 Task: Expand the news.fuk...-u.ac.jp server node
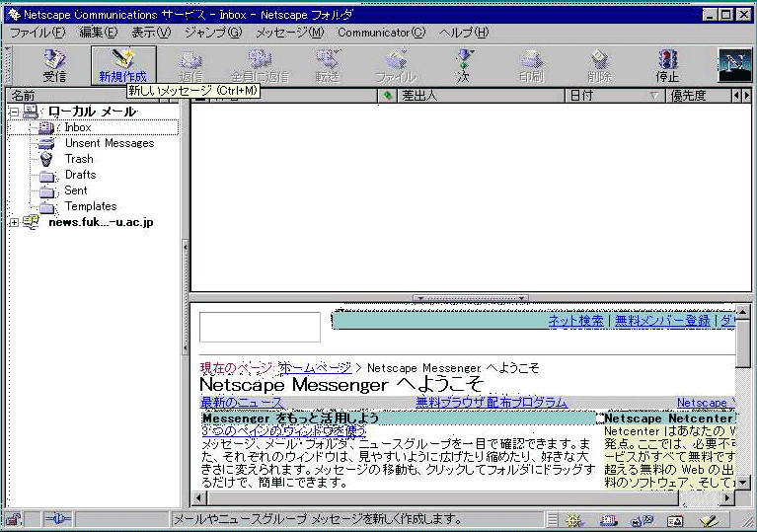pos(14,222)
